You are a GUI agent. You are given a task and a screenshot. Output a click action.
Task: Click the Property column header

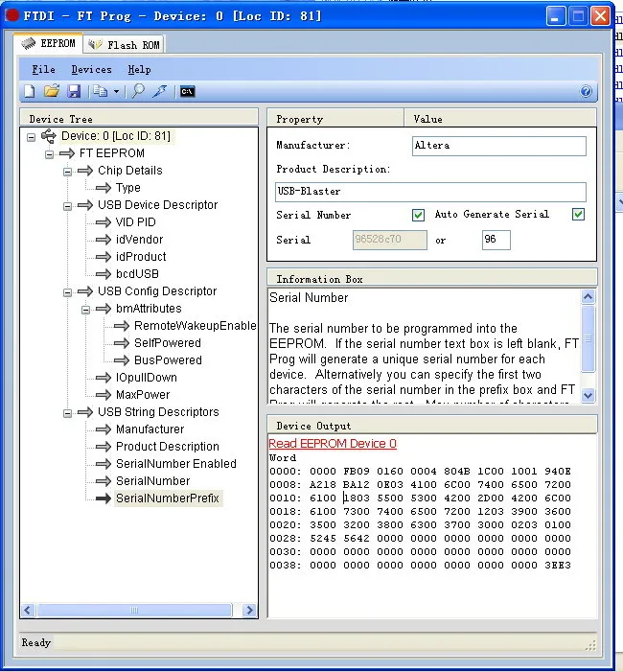tap(335, 119)
